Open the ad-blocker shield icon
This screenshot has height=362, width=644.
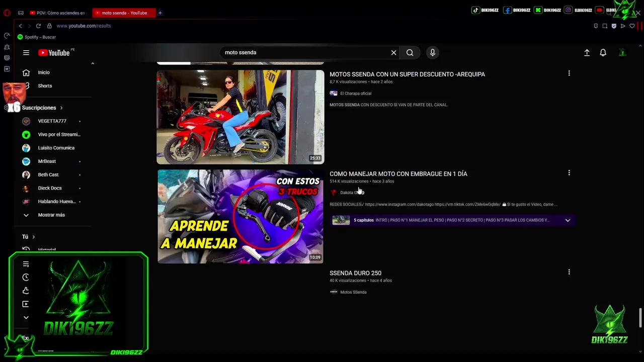[614, 26]
